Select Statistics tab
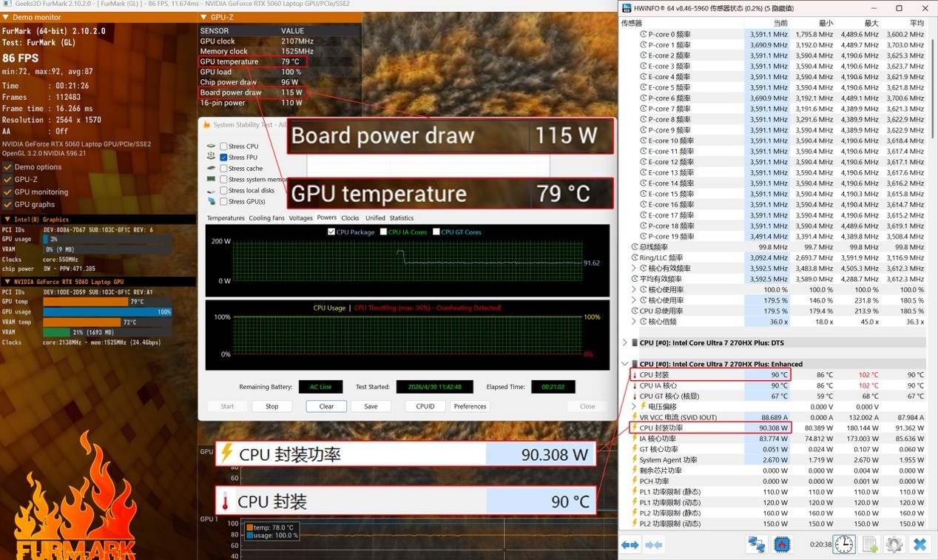Viewport: 938px width, 560px height. [402, 218]
